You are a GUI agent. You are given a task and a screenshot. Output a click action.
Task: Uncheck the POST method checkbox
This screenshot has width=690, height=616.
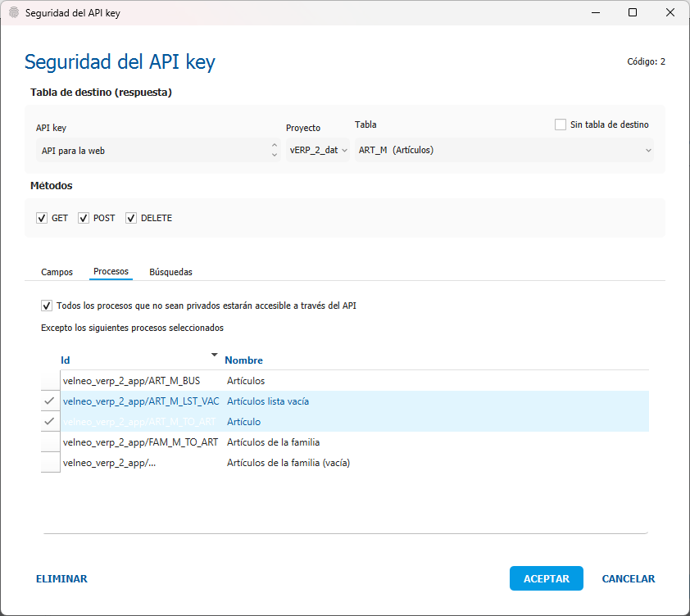coord(84,219)
